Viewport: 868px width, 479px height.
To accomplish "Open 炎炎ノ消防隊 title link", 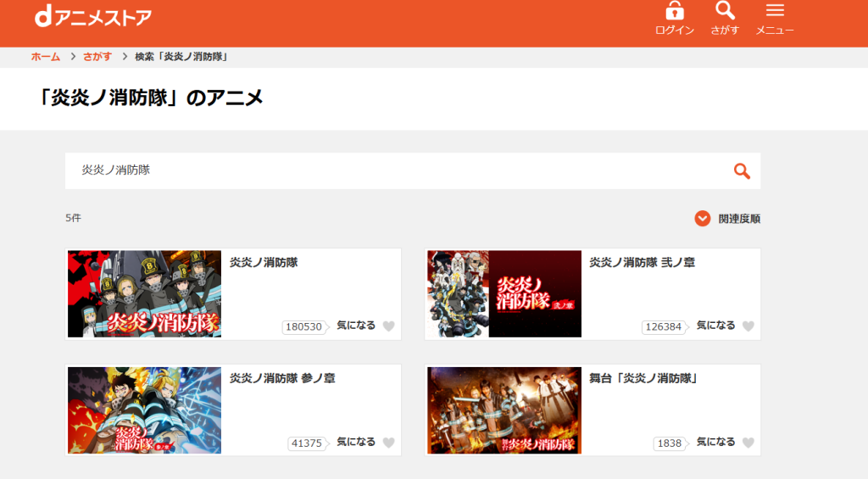I will point(264,263).
